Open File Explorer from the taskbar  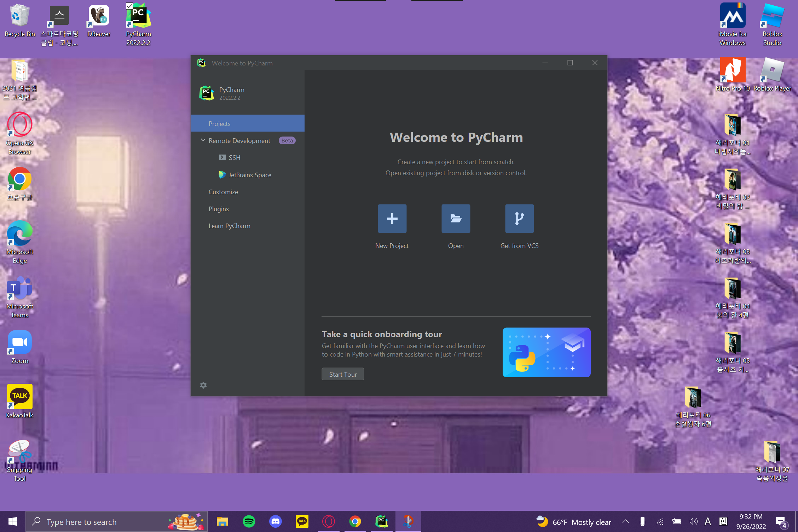[x=222, y=521]
